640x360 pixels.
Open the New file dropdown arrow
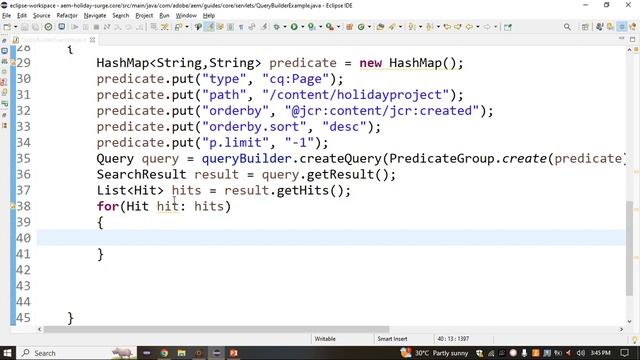tap(16, 27)
